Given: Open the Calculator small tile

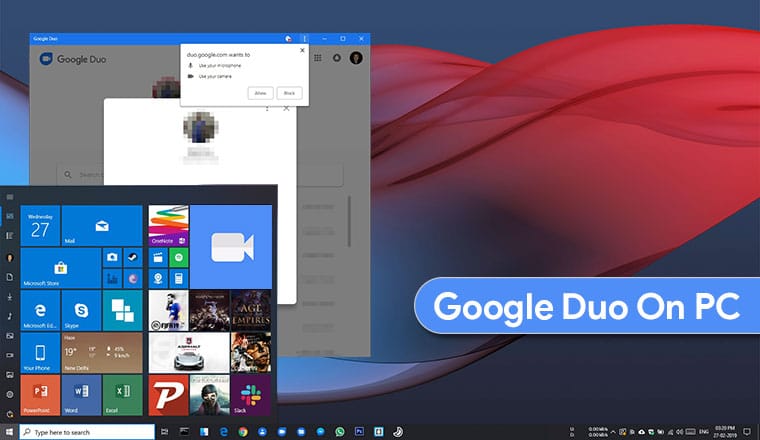Looking at the screenshot, I should click(x=179, y=279).
